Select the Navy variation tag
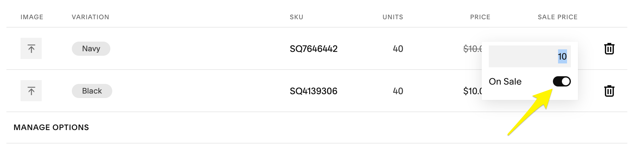 tap(91, 49)
